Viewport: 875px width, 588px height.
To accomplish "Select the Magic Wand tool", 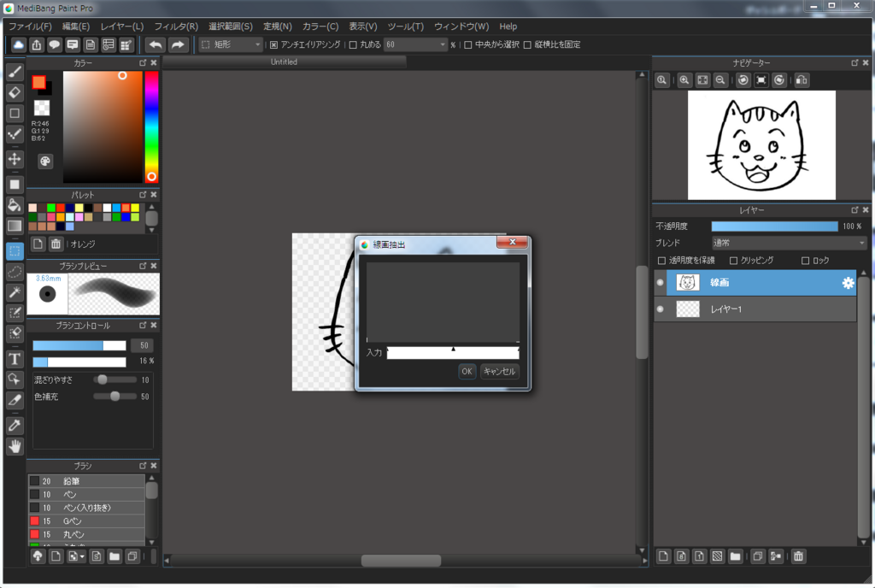I will [15, 291].
